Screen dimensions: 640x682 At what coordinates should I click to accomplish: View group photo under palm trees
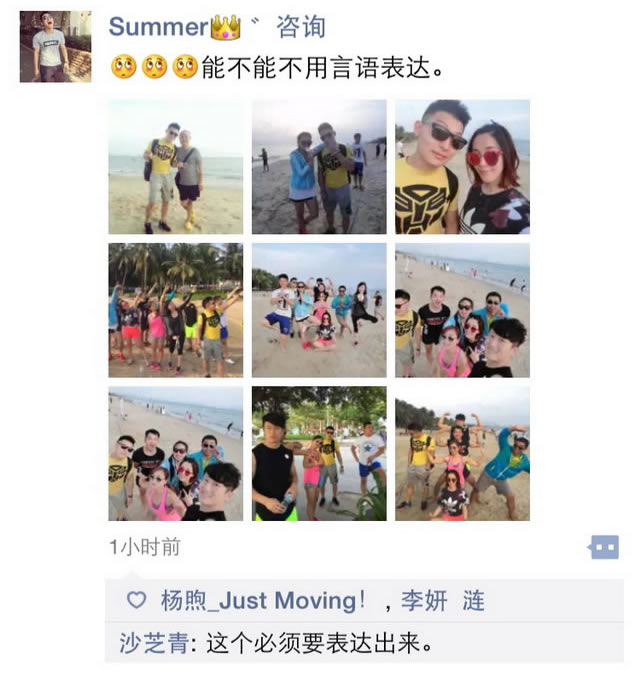176,310
